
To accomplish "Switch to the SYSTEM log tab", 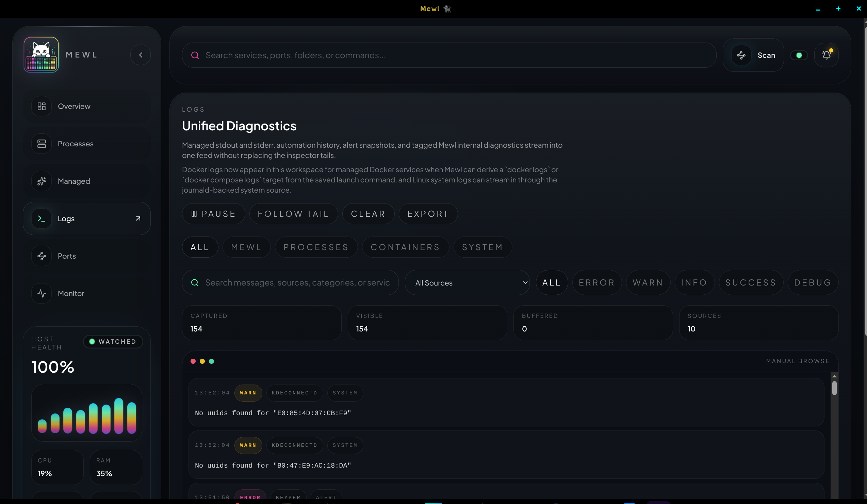I will [482, 247].
